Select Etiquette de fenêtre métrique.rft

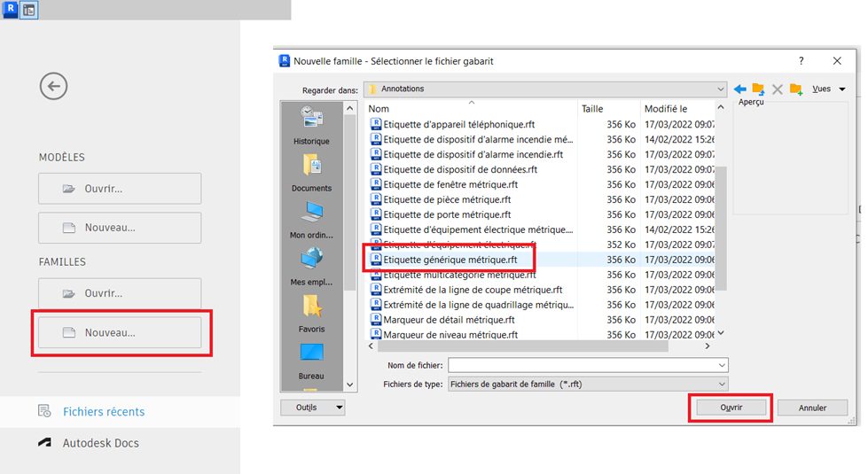(450, 184)
